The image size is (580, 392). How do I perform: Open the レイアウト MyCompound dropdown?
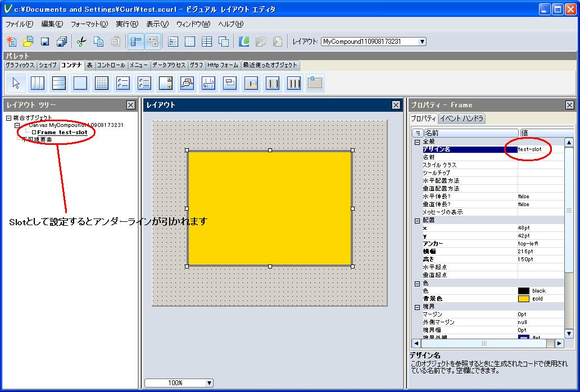(x=422, y=42)
